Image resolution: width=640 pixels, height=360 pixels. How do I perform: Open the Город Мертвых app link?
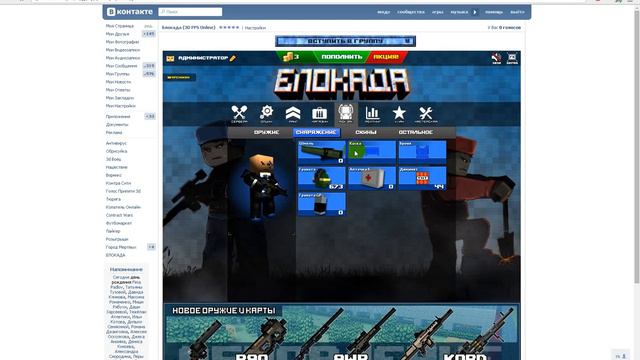[x=121, y=247]
